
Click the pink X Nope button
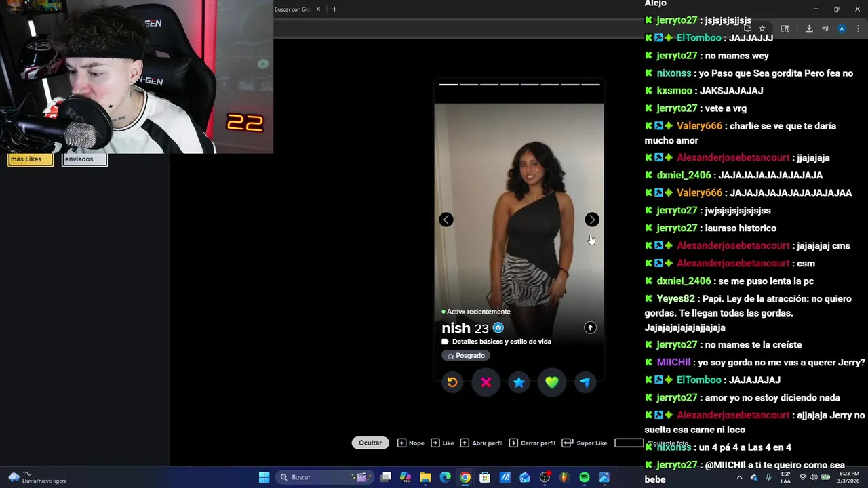coord(486,382)
